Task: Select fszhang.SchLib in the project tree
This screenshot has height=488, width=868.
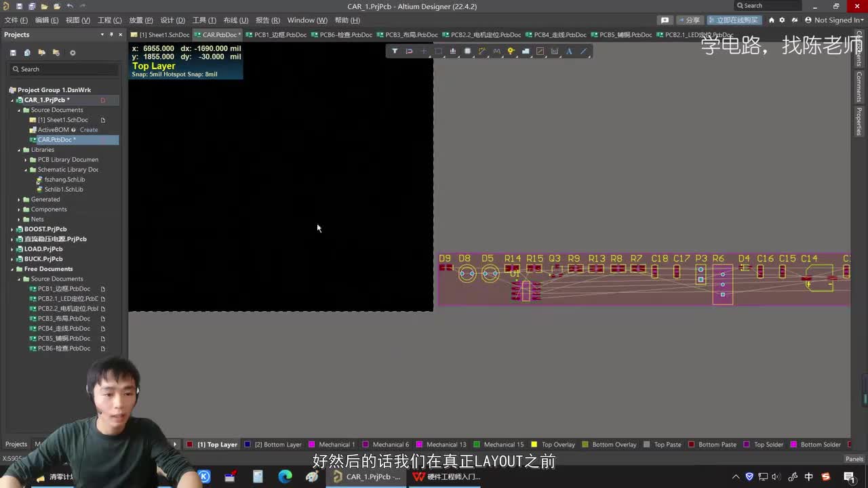Action: (x=64, y=180)
